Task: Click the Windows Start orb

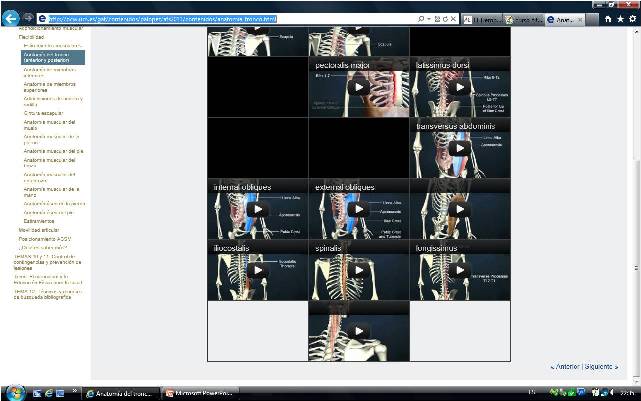Action: [x=12, y=392]
